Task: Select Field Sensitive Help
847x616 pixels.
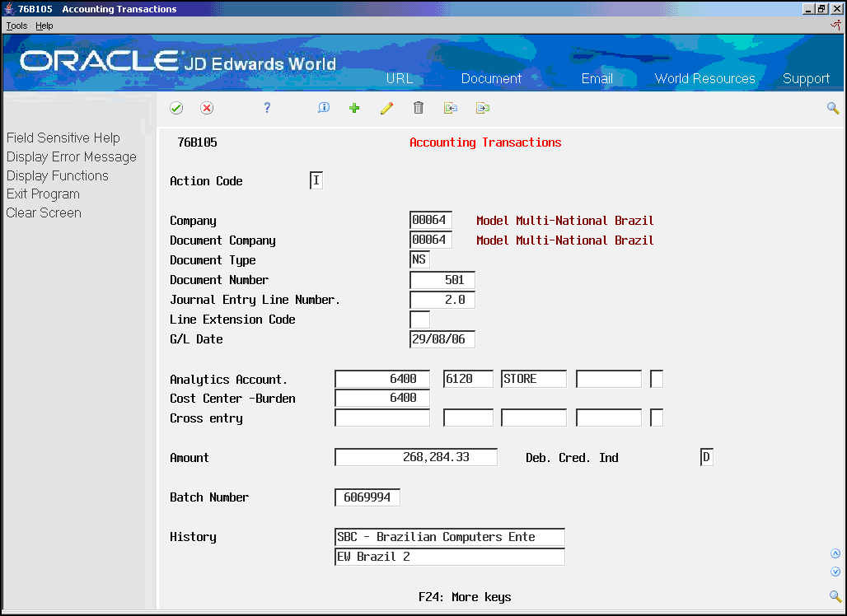Action: 63,138
